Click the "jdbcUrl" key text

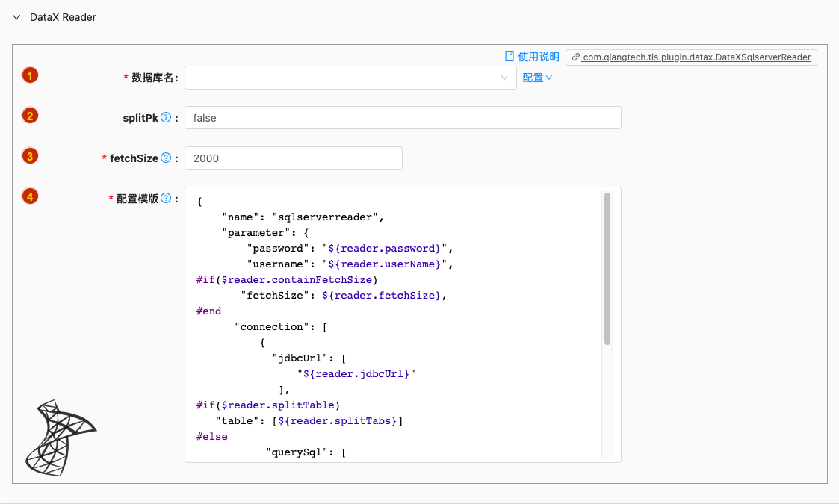click(x=300, y=358)
